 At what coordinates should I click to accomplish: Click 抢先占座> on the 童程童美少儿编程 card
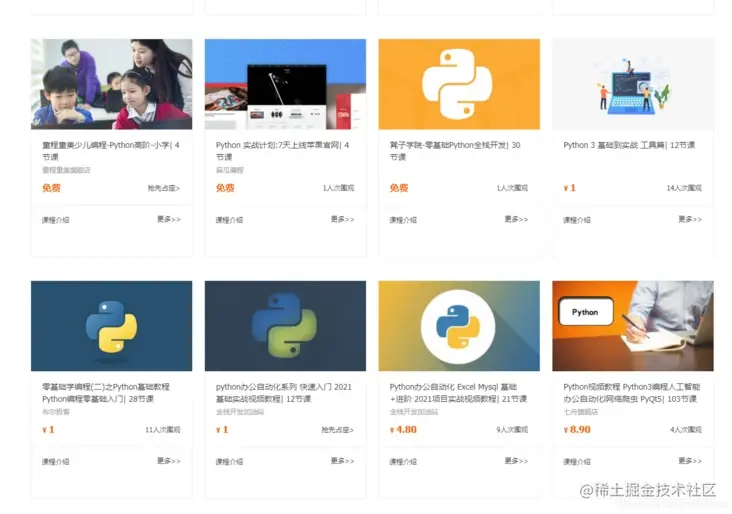coord(163,188)
